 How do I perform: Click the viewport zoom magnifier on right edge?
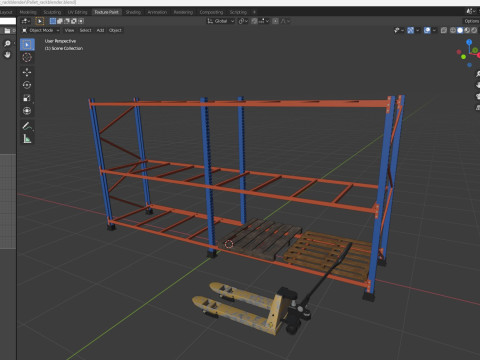(x=478, y=74)
